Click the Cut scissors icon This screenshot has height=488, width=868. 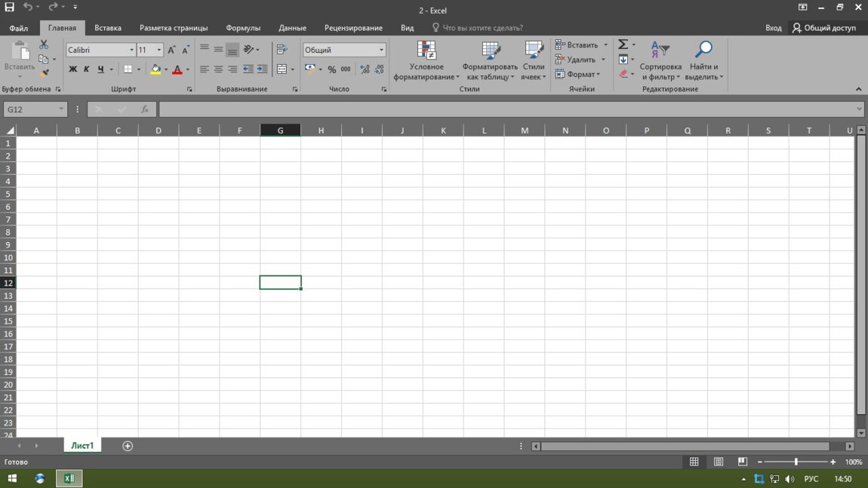click(x=44, y=45)
